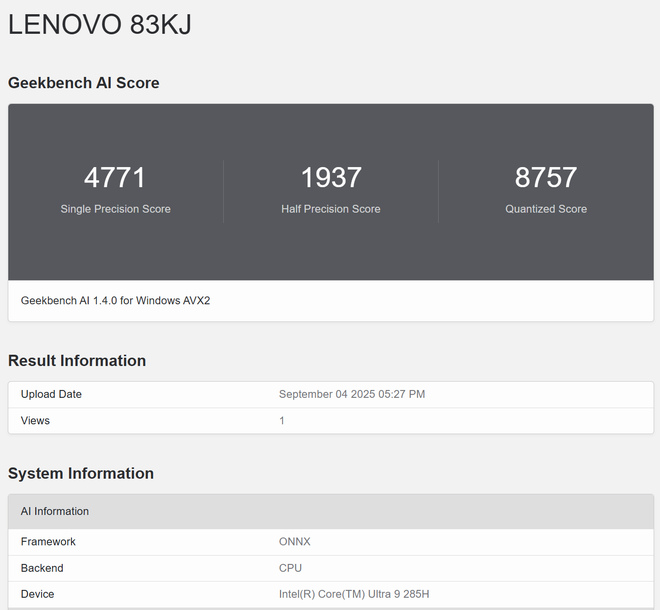Image resolution: width=660 pixels, height=610 pixels.
Task: Click the Geekbench AI 1.4.0 version text
Action: click(115, 300)
